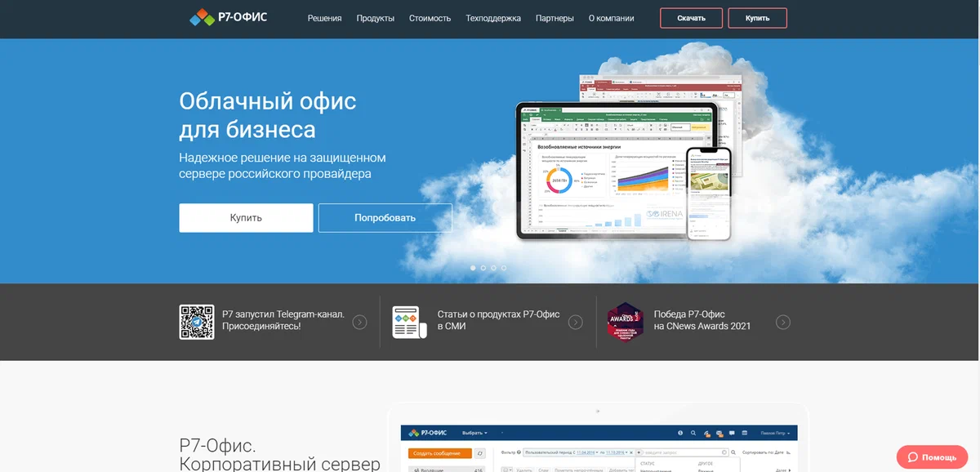Expand the Решения menu

pos(324,18)
